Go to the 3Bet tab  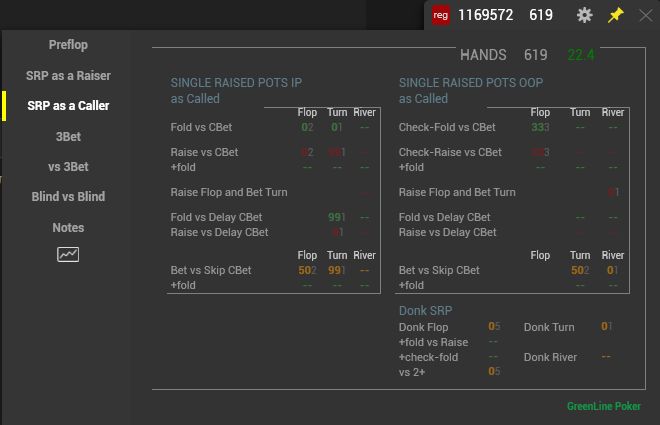(x=68, y=137)
